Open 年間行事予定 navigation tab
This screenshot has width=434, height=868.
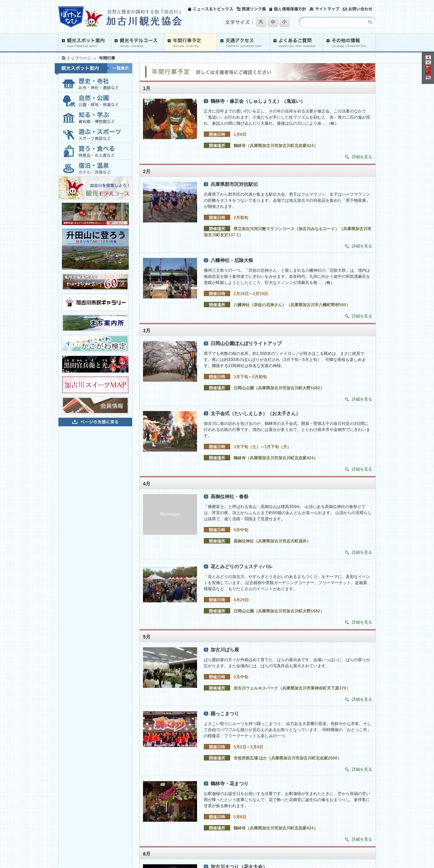tap(190, 42)
